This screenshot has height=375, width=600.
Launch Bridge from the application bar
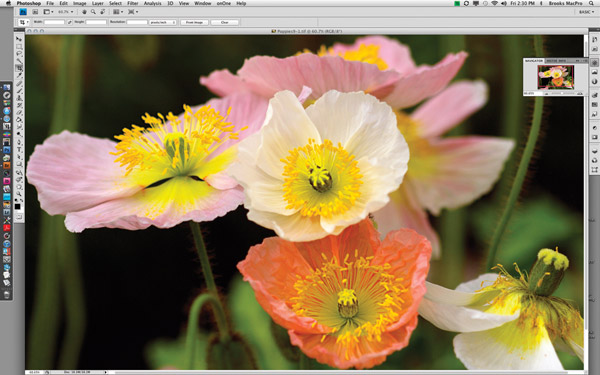click(35, 12)
